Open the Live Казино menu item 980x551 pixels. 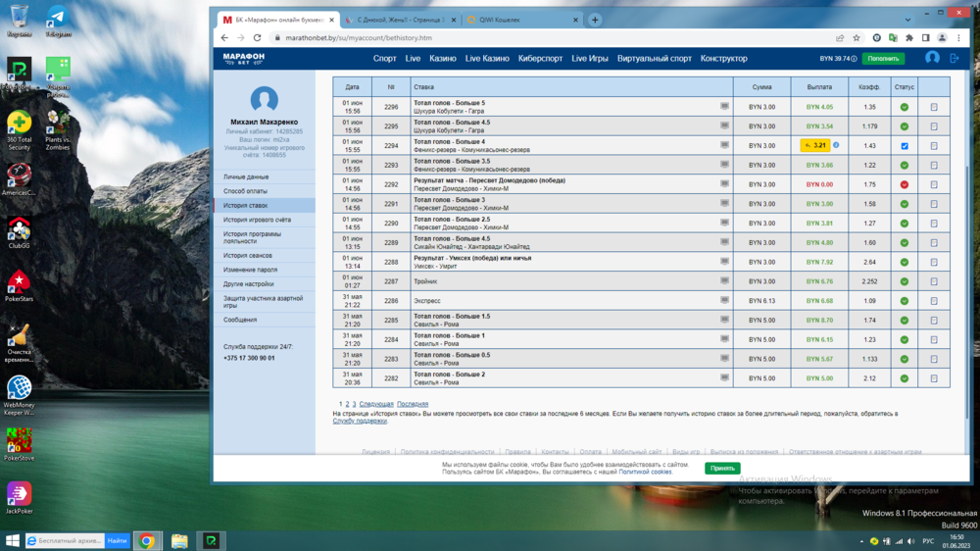(x=487, y=59)
